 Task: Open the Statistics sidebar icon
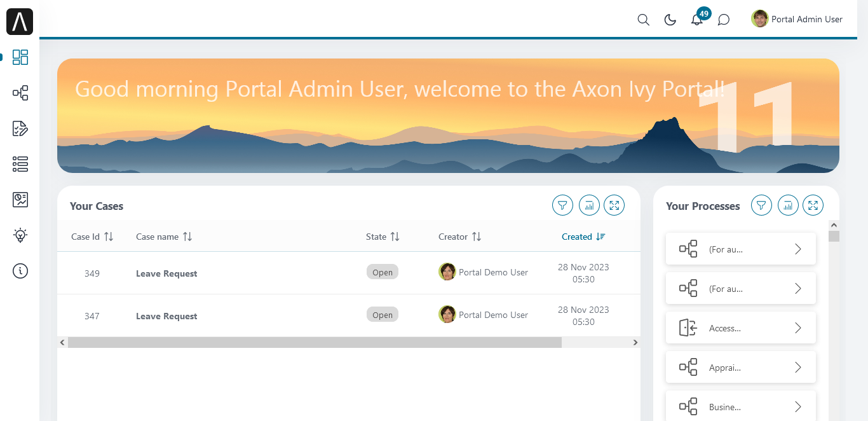(x=20, y=200)
